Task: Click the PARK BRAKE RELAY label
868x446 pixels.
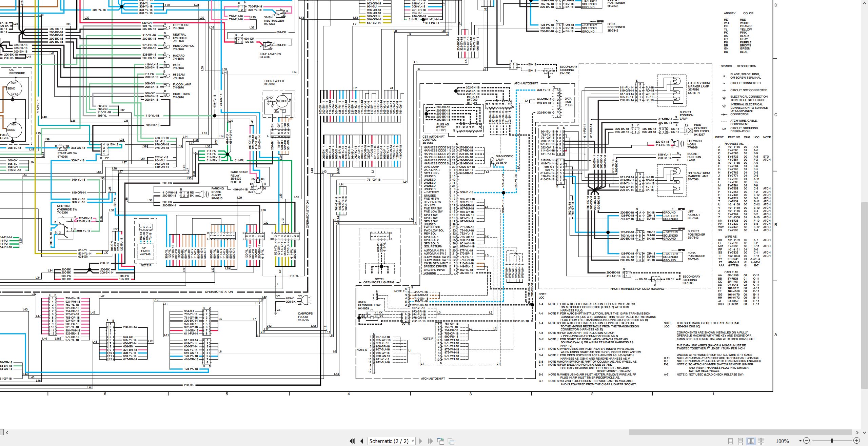Action: click(x=239, y=174)
